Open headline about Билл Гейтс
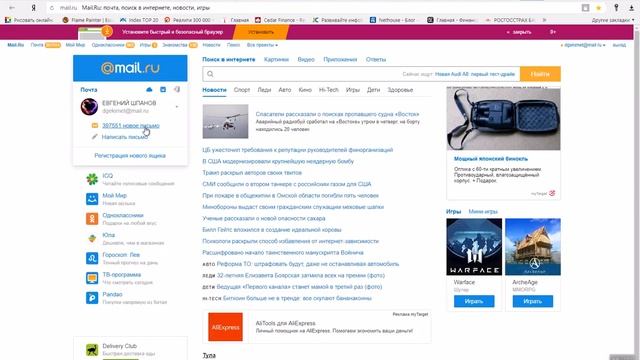The image size is (640, 360). tap(272, 230)
